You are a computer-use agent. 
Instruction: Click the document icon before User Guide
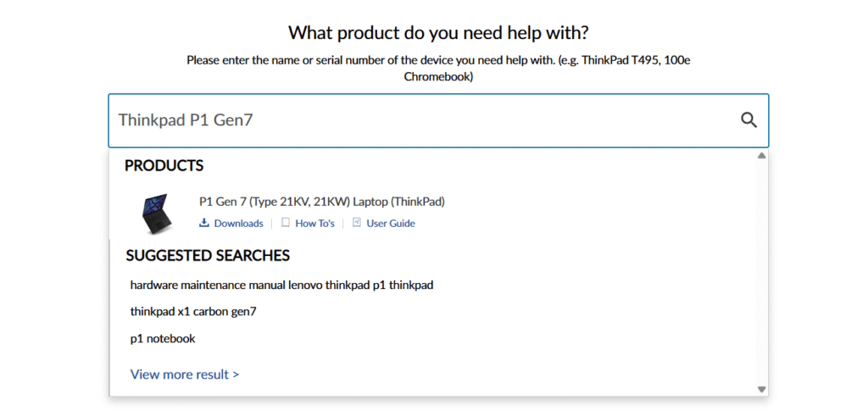click(357, 223)
